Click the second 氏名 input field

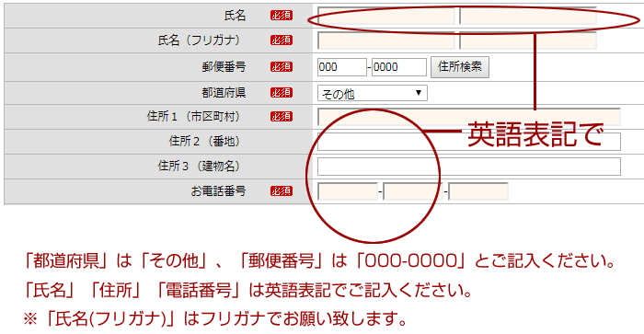pos(528,16)
